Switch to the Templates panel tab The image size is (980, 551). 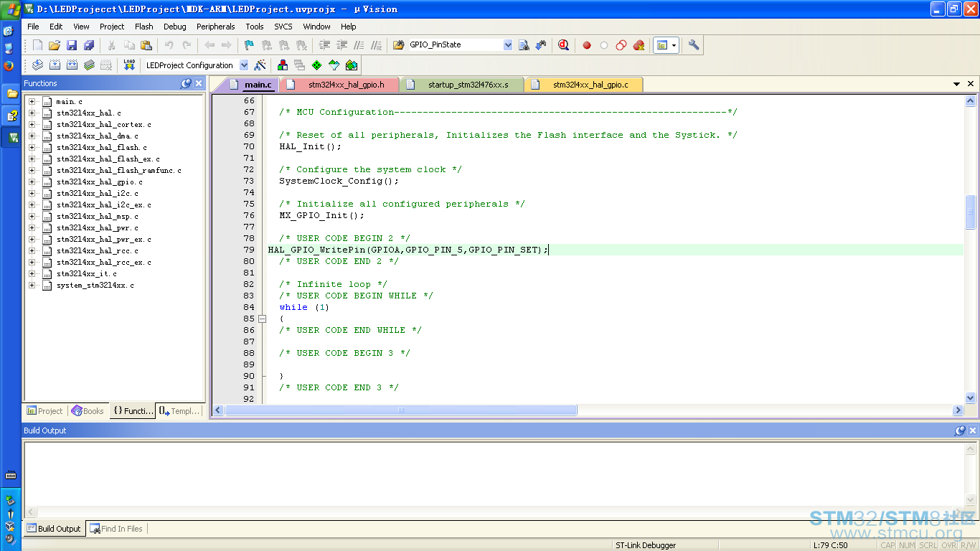coord(179,411)
